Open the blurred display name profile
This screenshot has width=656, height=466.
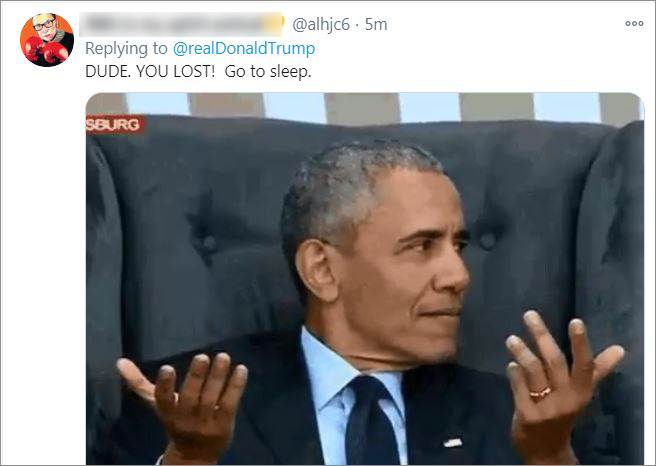pos(180,24)
